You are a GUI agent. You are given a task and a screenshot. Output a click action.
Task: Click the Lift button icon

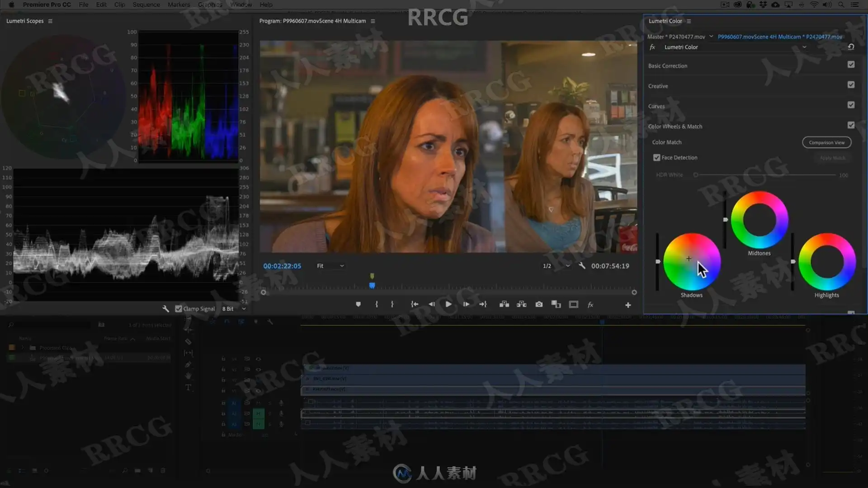click(504, 305)
